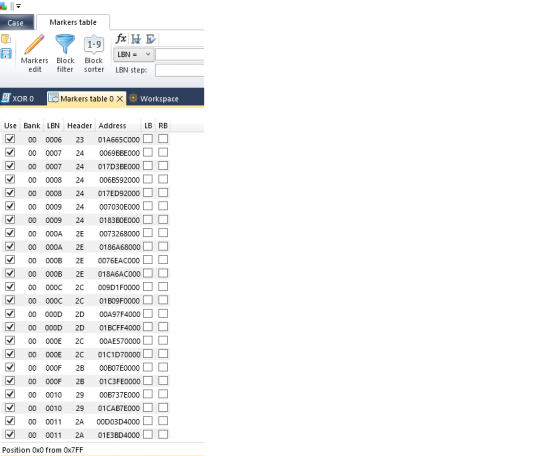Select address cell 01C3FE0000
Viewport: 550px width, 456px height.
(x=119, y=381)
